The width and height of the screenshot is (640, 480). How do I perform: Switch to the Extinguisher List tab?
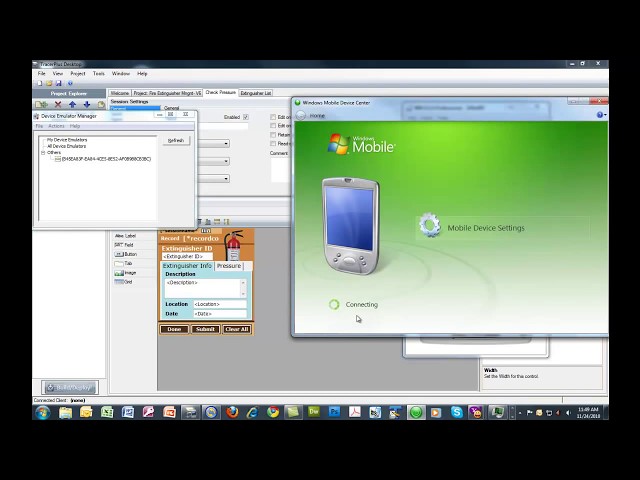[x=256, y=93]
